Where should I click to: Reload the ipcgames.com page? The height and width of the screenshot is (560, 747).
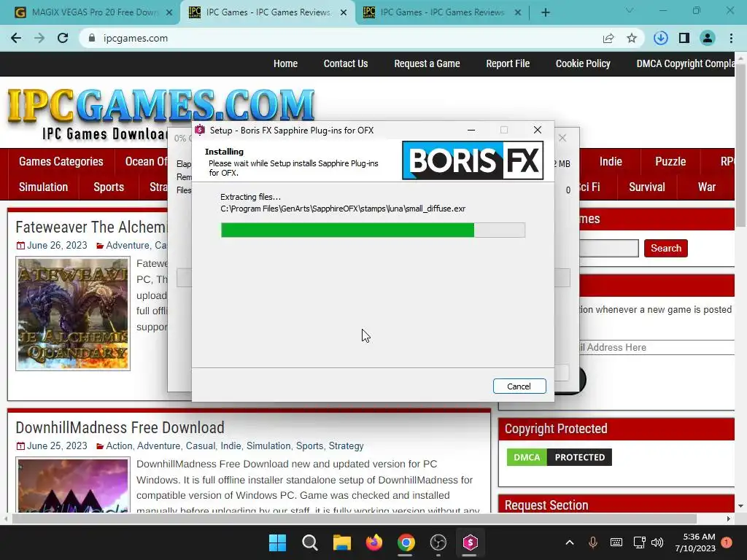click(x=63, y=38)
